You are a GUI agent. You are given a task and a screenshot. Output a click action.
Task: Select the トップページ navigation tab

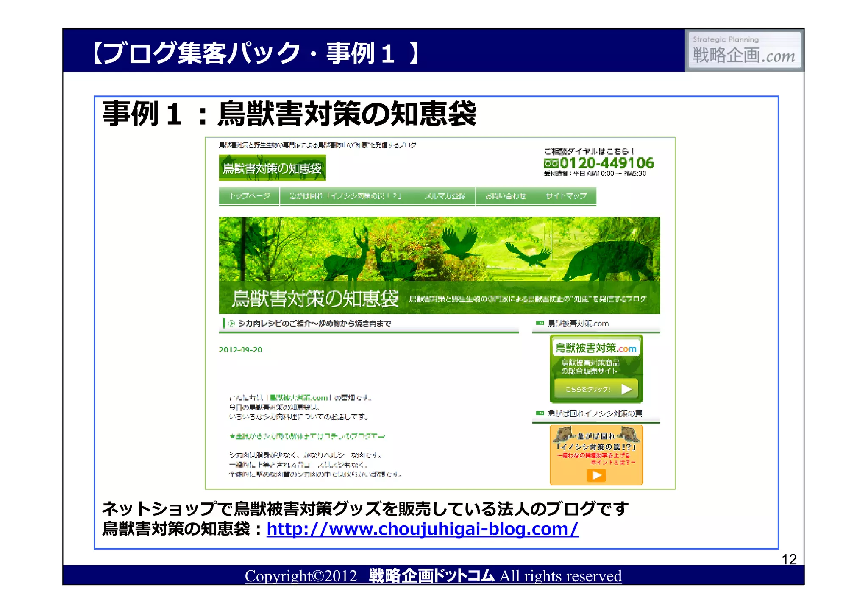[x=249, y=196]
